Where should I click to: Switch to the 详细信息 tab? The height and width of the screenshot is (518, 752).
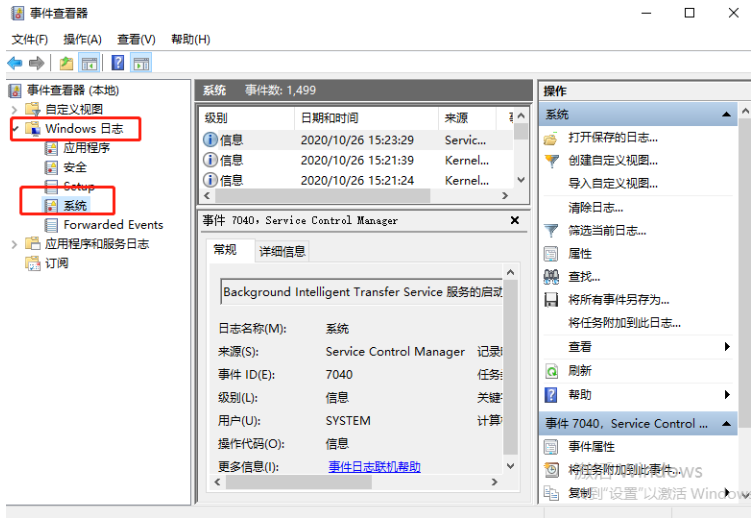pyautogui.click(x=282, y=251)
